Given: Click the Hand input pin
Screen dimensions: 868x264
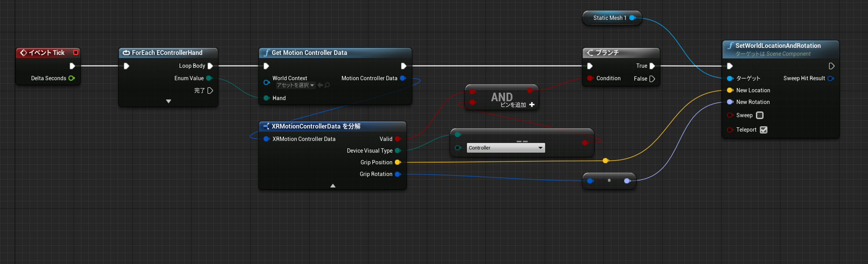Looking at the screenshot, I should click(x=267, y=98).
